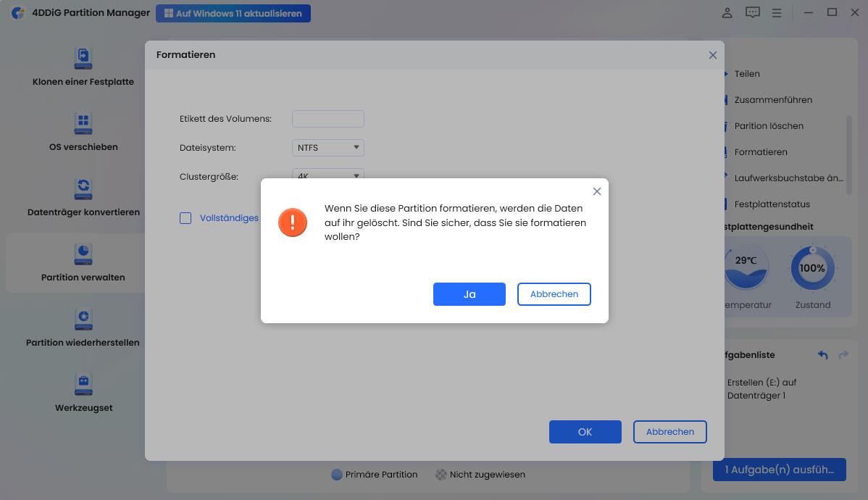Open the Werkzeugset sidebar icon
The width and height of the screenshot is (868, 500).
pos(83,384)
